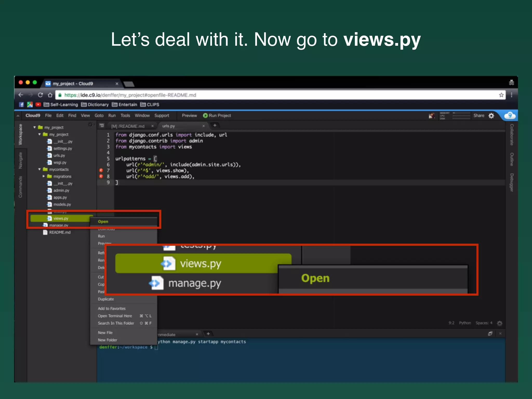This screenshot has height=399, width=532.
Task: Click the browser reload icon
Action: [x=40, y=95]
